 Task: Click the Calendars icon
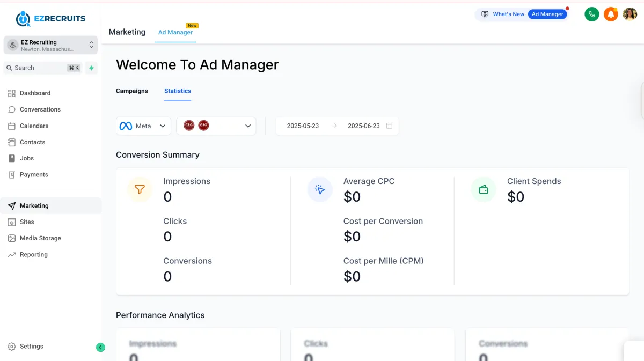12,126
